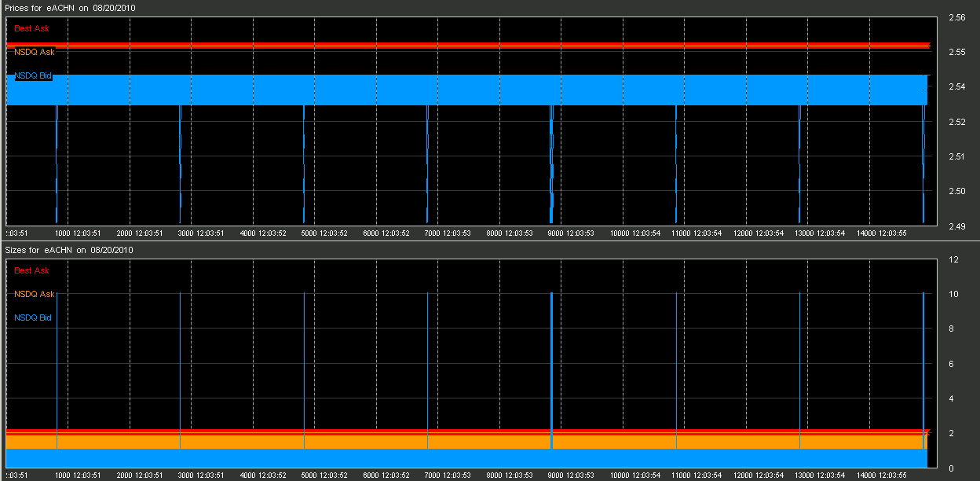This screenshot has height=481, width=980.
Task: Click '13000 12:03:54' tick label in Prices chart
Action: 821,233
